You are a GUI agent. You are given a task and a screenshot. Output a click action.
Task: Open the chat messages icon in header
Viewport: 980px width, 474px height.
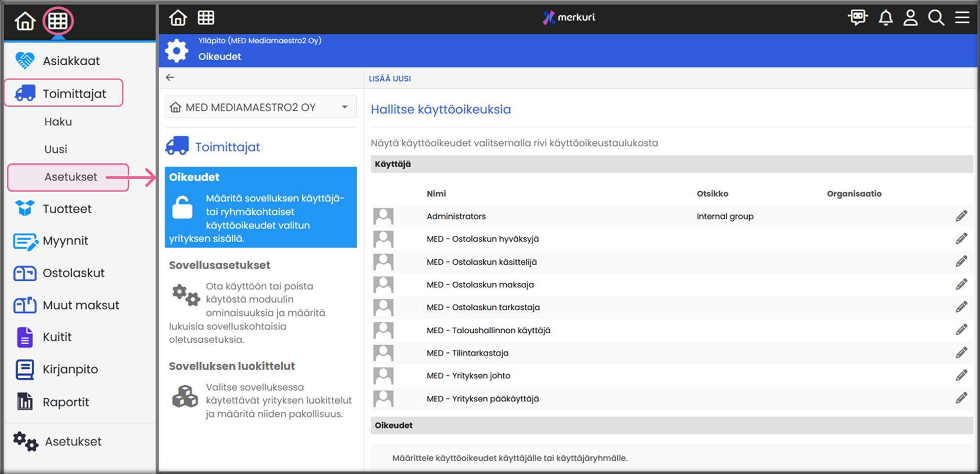point(857,18)
